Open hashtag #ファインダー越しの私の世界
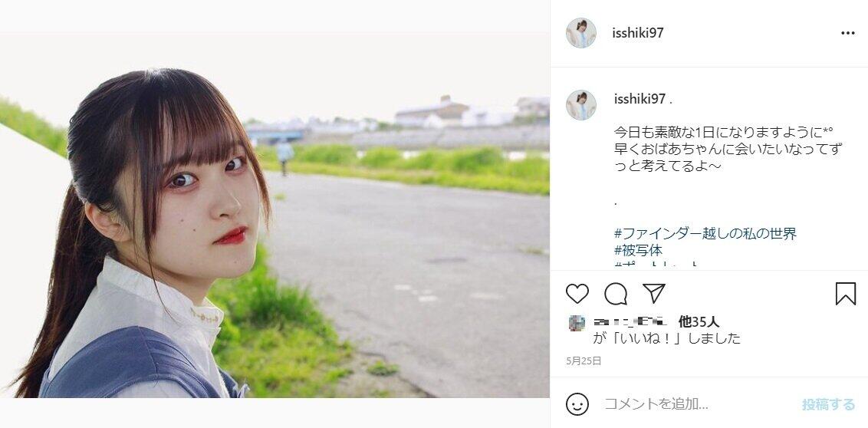Image resolution: width=868 pixels, height=428 pixels. tap(705, 234)
